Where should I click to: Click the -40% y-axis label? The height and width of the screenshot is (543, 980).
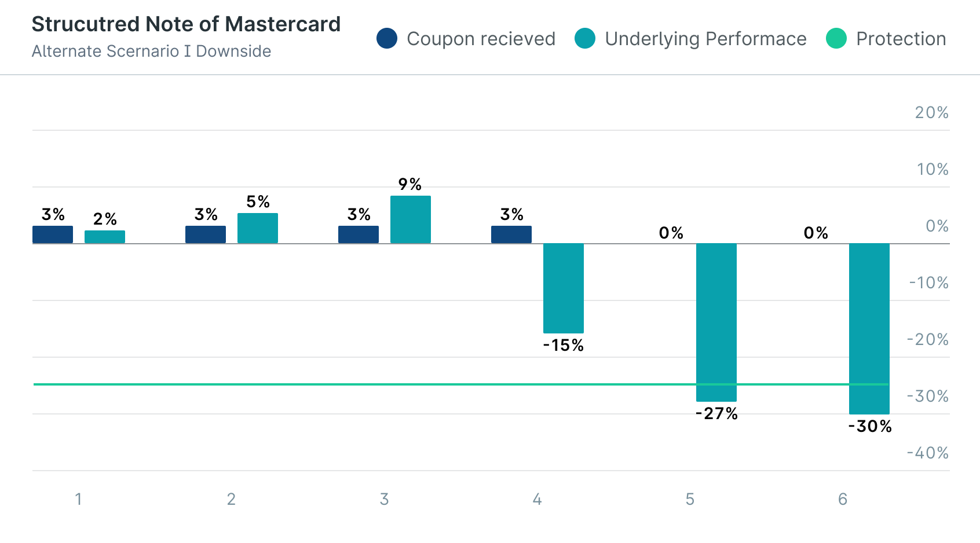pyautogui.click(x=928, y=453)
